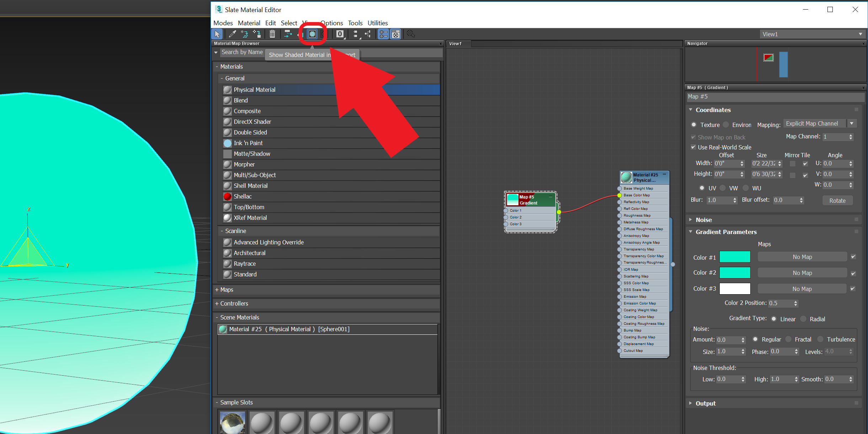868x434 pixels.
Task: Click the Show Shaded Material in Viewport icon
Action: (x=311, y=34)
